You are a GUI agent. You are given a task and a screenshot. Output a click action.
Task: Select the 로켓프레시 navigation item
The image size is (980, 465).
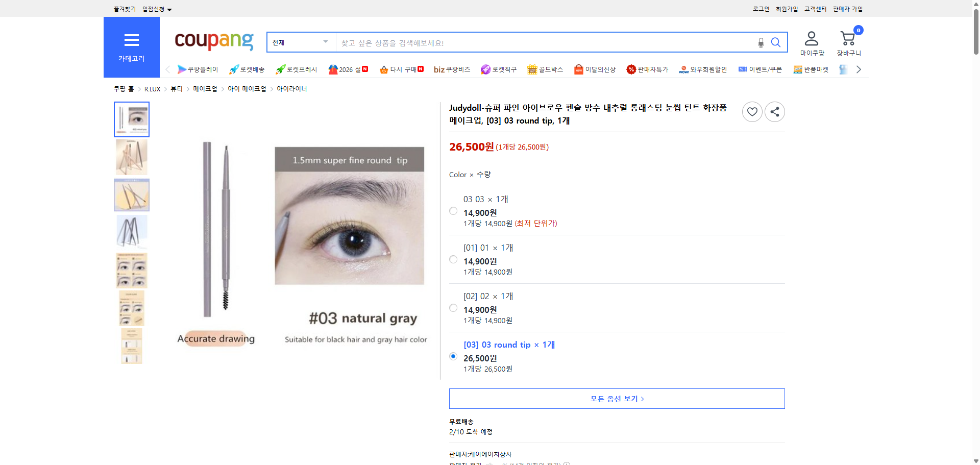click(295, 69)
